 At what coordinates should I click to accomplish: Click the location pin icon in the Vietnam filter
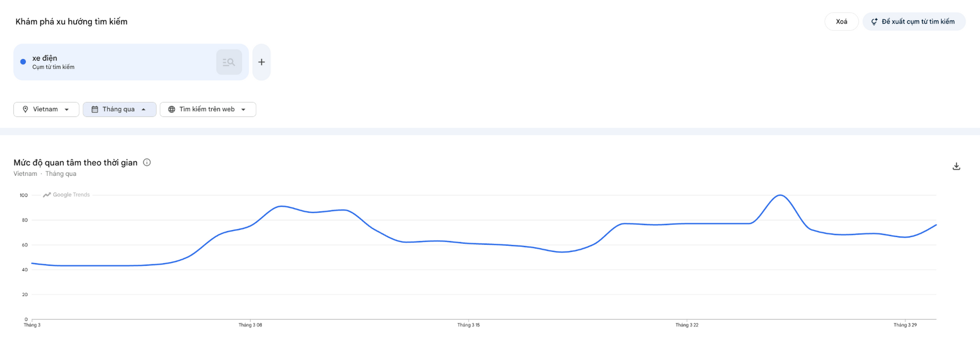[26, 109]
